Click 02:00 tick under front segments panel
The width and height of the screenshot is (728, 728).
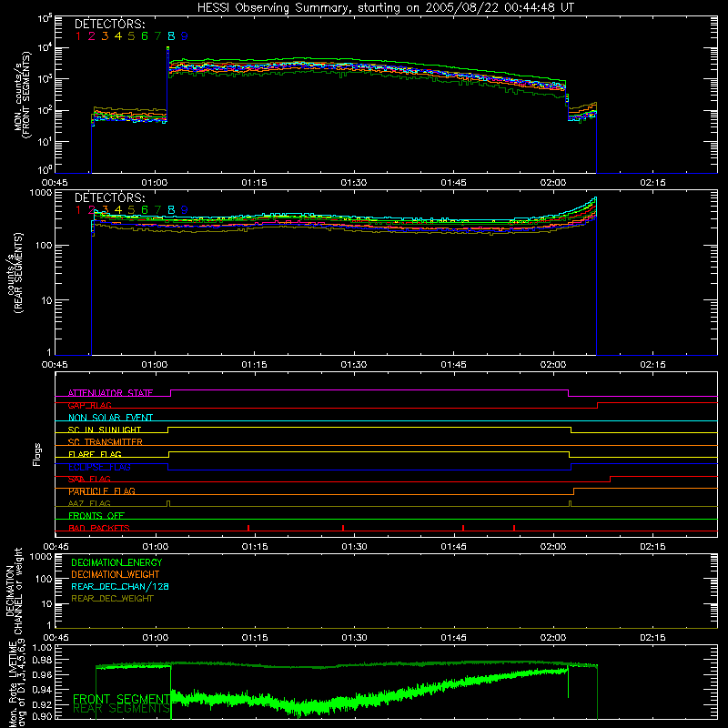553,183
